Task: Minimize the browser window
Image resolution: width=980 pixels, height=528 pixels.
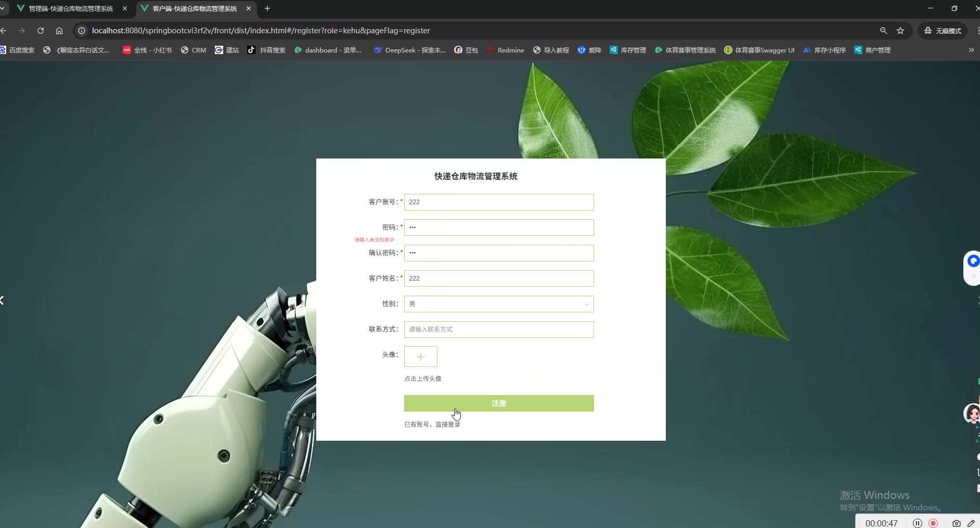Action: [931, 8]
